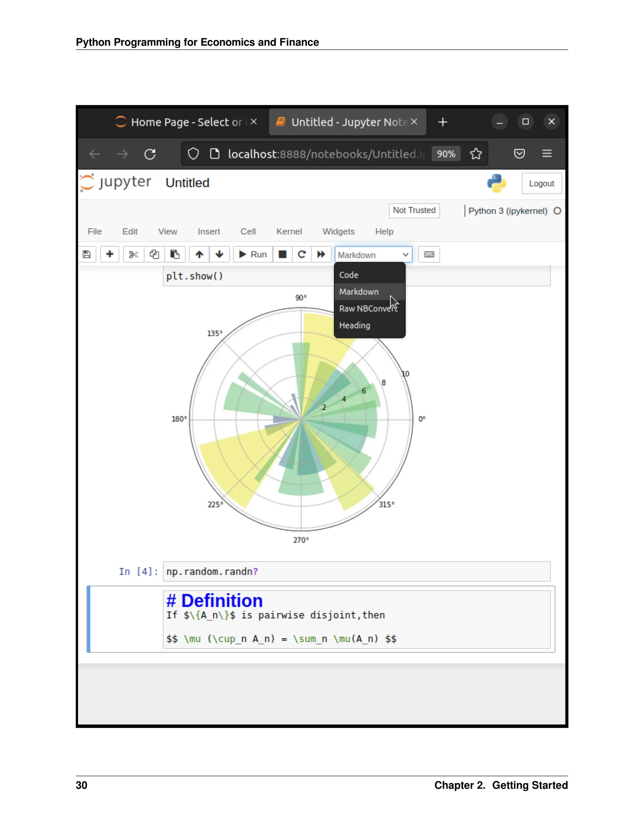Screen dimensions: 644x833
Task: Choose Heading in cell type list
Action: [x=354, y=325]
